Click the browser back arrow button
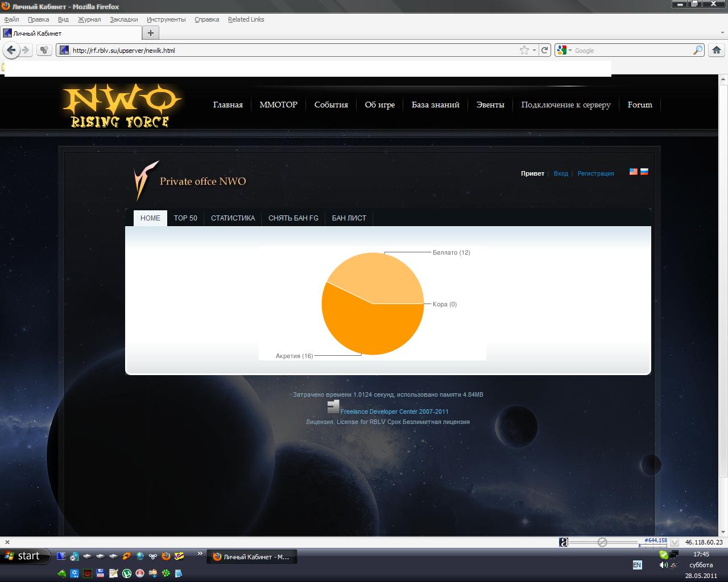Viewport: 728px width, 582px height. click(11, 50)
